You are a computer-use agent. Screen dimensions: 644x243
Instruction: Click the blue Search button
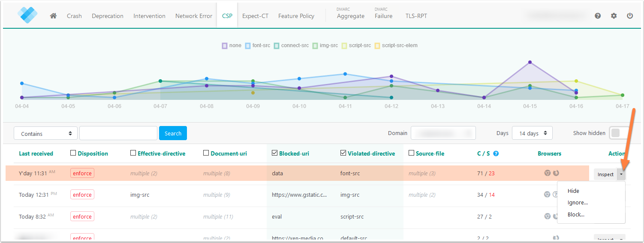[x=173, y=133]
